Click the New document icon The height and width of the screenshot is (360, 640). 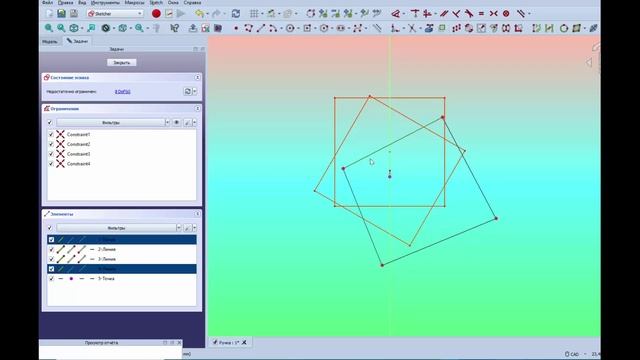49,13
